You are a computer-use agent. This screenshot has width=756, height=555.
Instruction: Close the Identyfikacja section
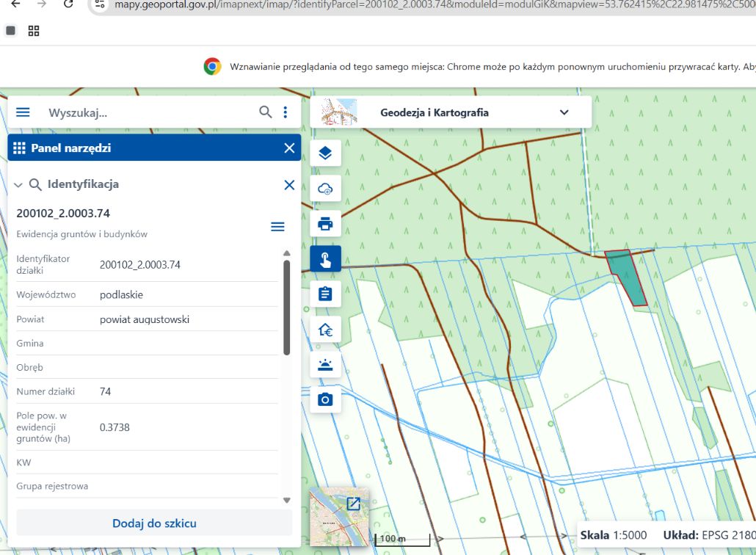pos(289,185)
